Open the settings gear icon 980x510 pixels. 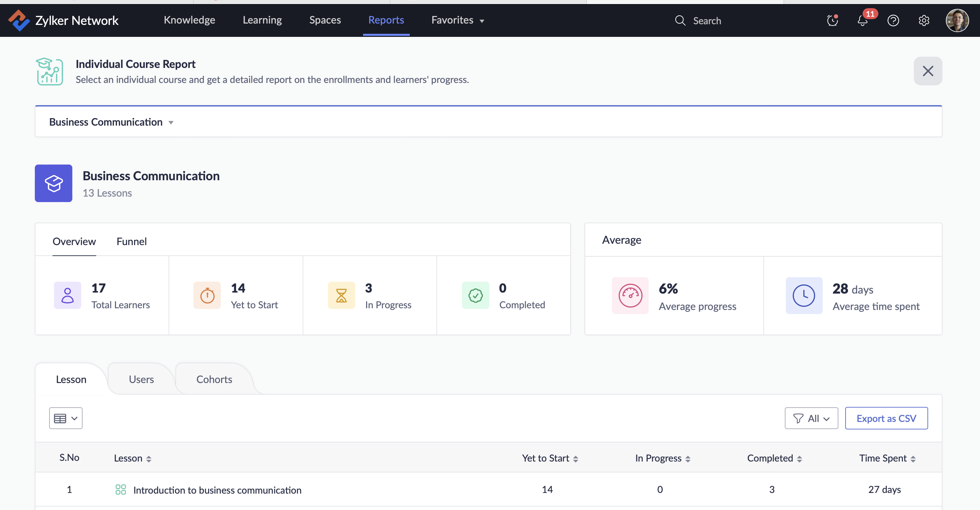924,20
